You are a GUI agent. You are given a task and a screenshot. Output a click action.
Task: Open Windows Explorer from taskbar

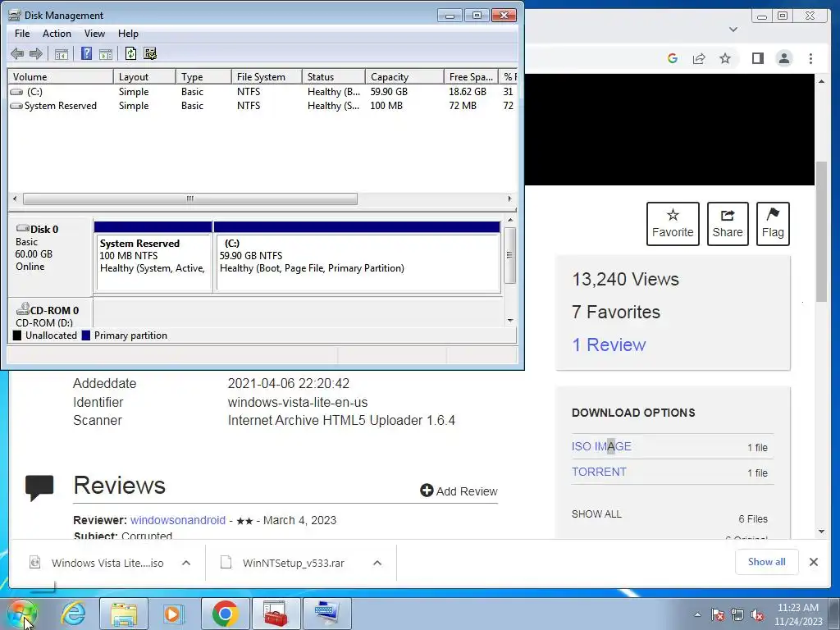(124, 614)
